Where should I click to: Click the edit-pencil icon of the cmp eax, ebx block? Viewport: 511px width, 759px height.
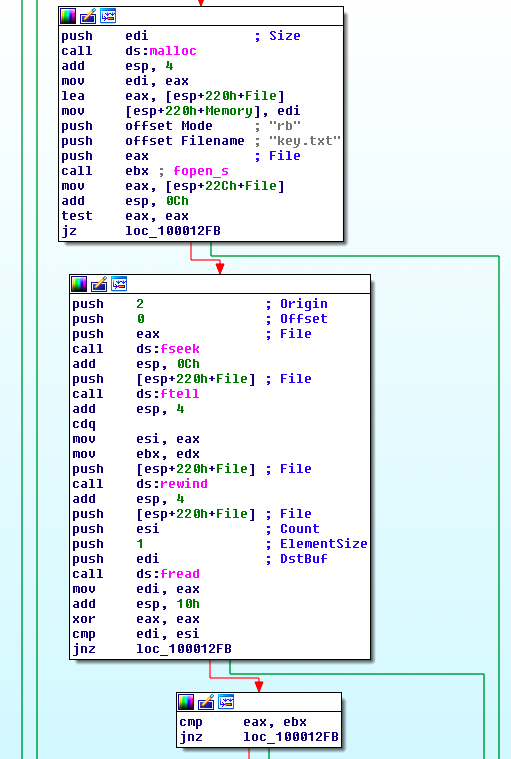click(x=206, y=702)
